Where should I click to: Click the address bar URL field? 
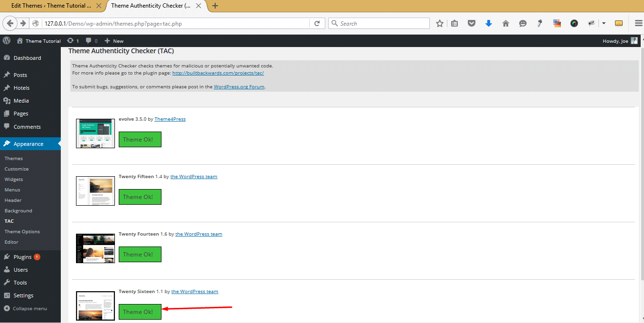(176, 23)
